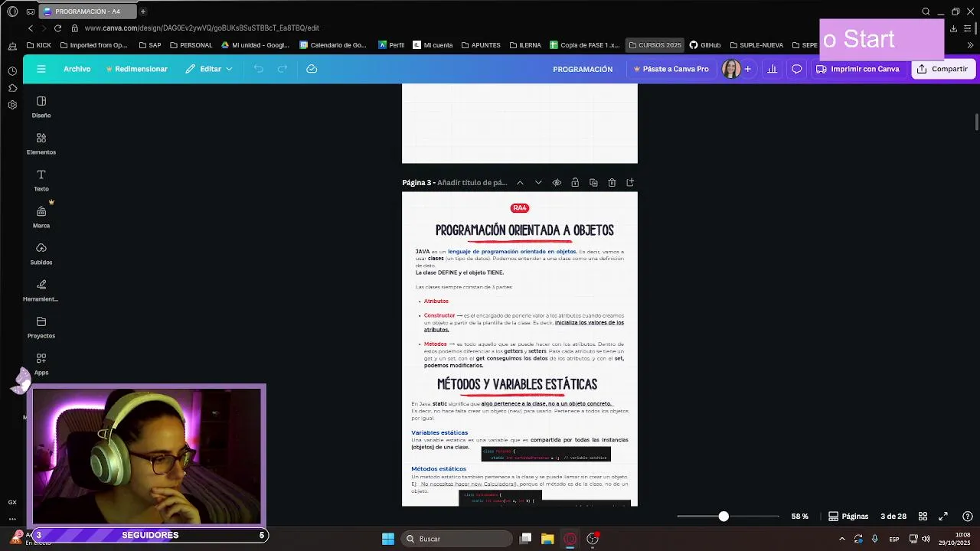Click the 3 de 28 page indicator

[893, 517]
